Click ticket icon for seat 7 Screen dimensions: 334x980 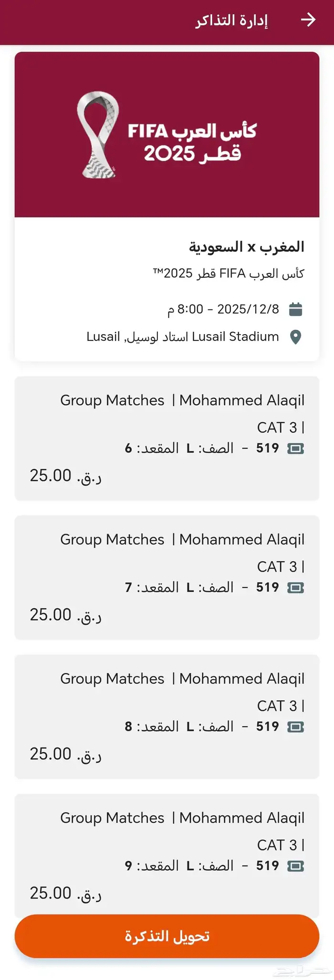coord(296,588)
